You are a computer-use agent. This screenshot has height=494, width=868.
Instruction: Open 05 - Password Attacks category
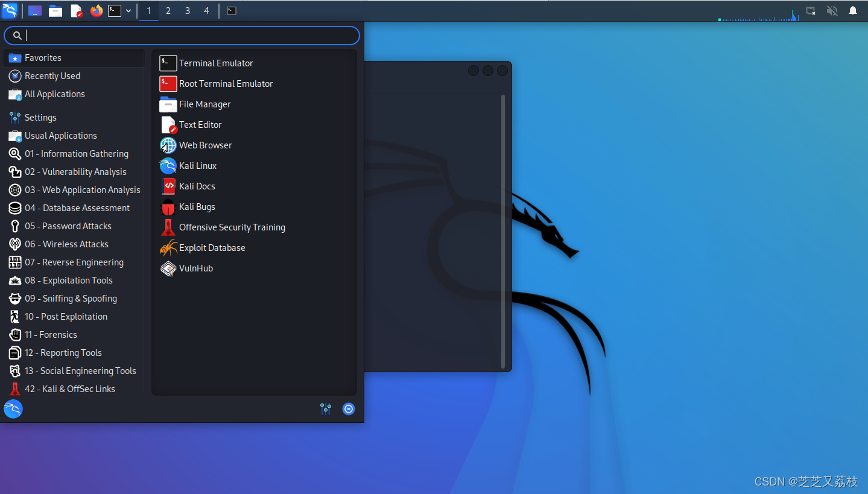(74, 226)
